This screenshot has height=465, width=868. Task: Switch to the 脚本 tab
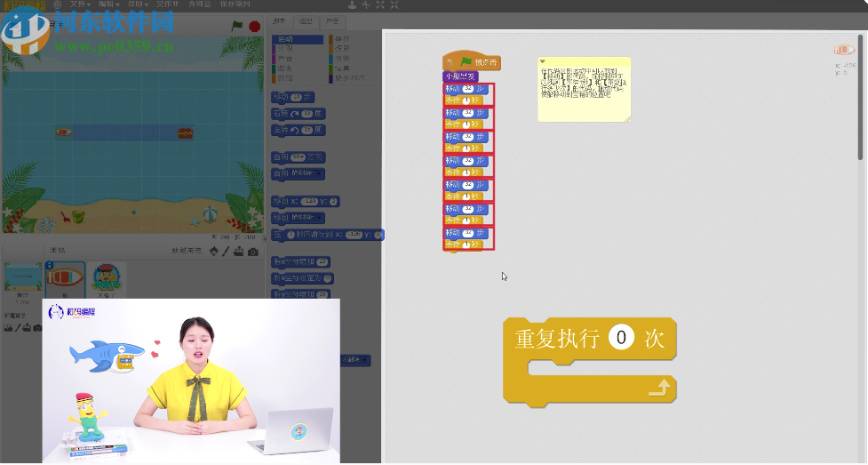click(x=279, y=21)
